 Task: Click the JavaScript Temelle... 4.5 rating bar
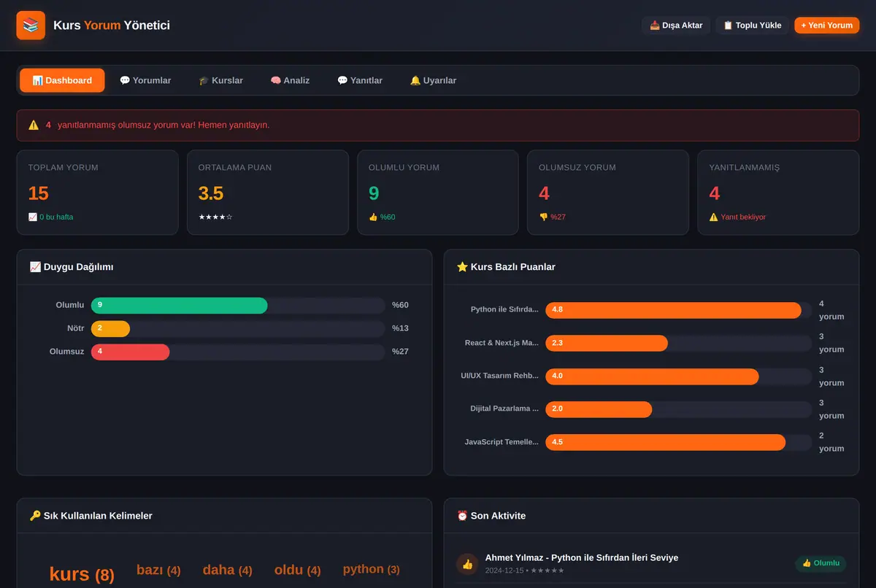pos(665,442)
